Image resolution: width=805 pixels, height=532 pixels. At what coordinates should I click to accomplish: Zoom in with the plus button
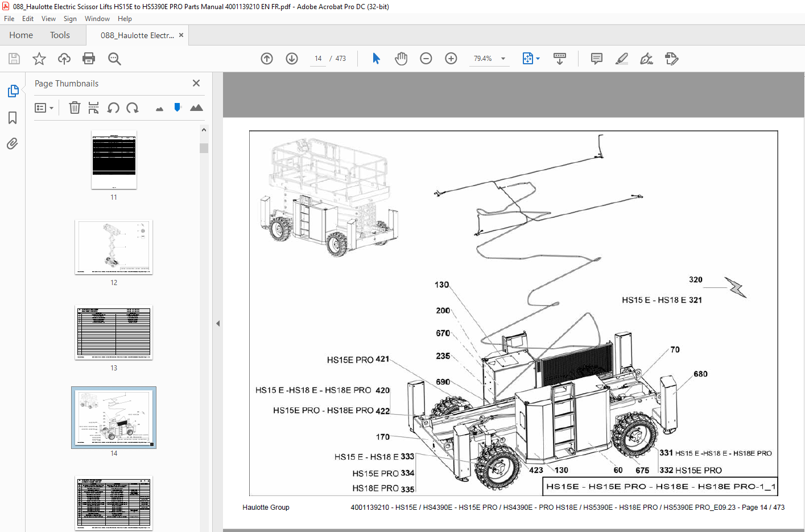click(451, 59)
